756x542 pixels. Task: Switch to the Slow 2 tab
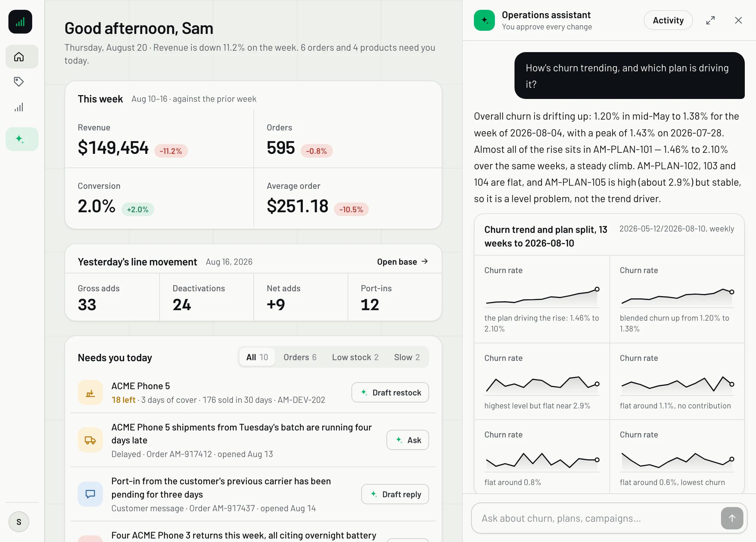coord(407,357)
